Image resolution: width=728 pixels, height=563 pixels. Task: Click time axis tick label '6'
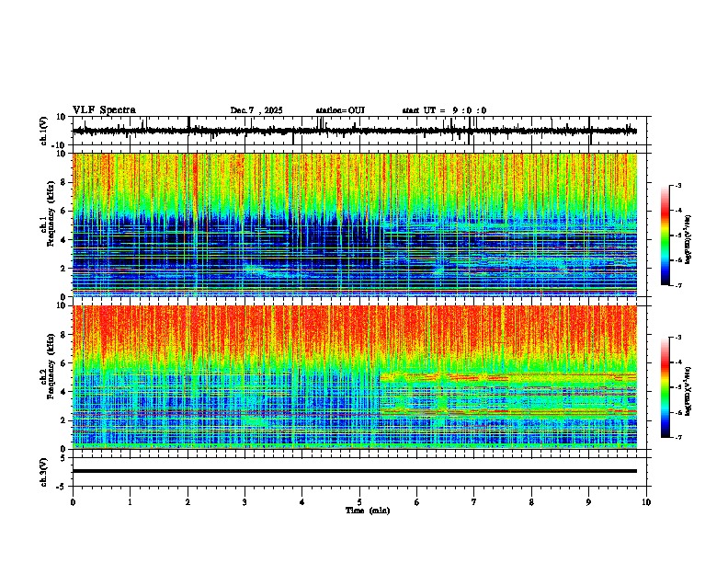pyautogui.click(x=417, y=502)
